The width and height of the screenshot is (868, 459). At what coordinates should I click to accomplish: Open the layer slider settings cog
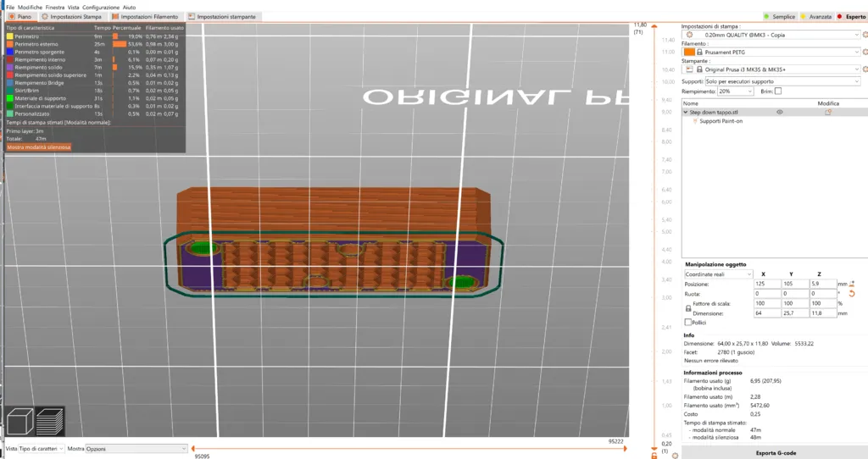(675, 456)
